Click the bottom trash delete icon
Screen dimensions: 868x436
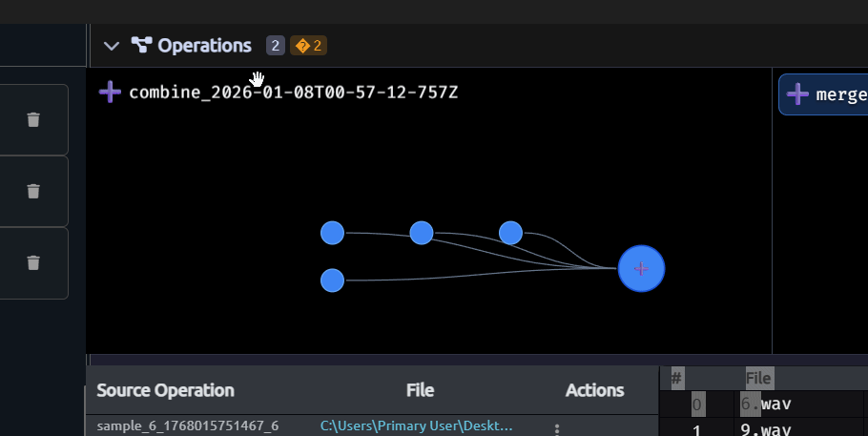(x=33, y=262)
